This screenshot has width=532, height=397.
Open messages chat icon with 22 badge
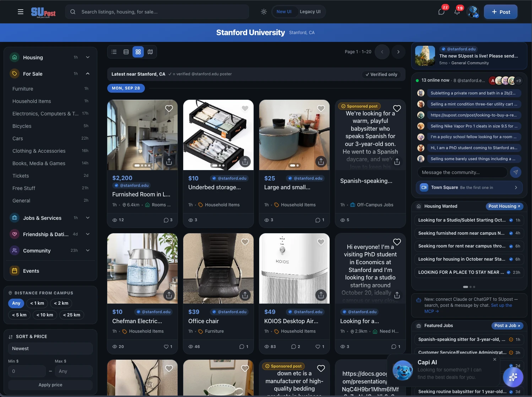pos(441,12)
